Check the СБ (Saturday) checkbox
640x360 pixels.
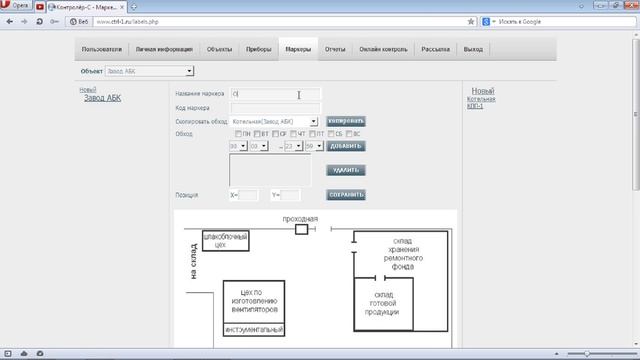[331, 133]
